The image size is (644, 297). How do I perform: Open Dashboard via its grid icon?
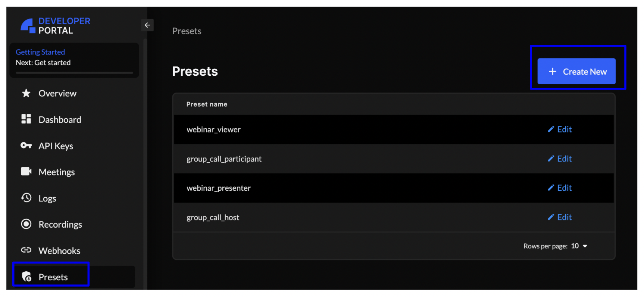pos(26,119)
